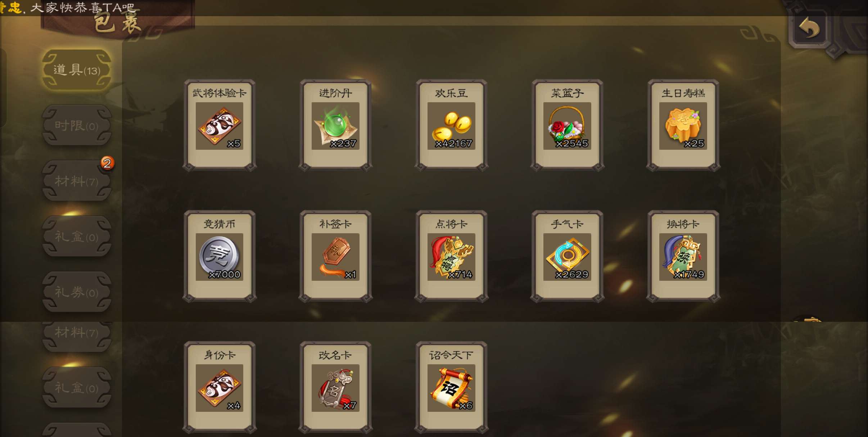Switch to 材料(7) tab with badge
Screen dimensions: 868x437
coord(77,181)
